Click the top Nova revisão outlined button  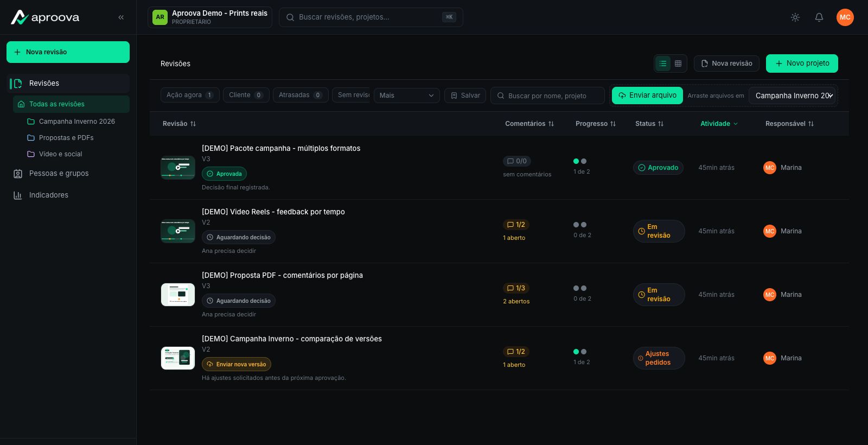coord(726,63)
